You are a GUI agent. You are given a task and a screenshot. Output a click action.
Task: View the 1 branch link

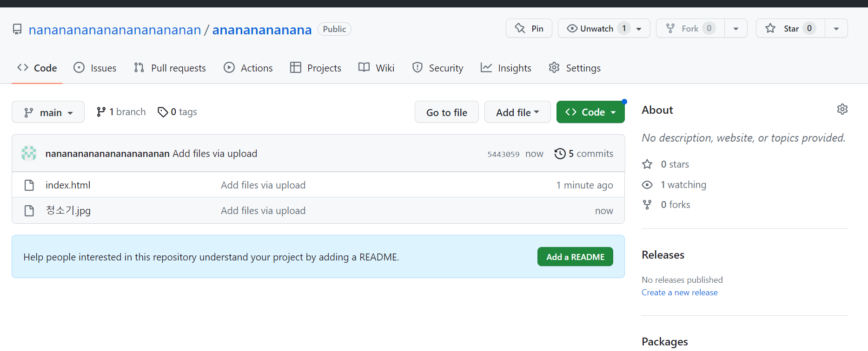(121, 112)
